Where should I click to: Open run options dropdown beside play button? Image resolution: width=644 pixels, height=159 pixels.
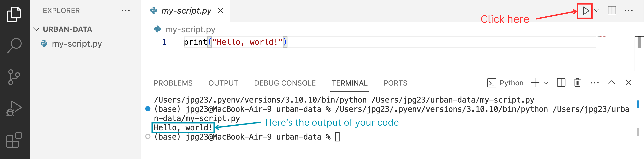[597, 11]
